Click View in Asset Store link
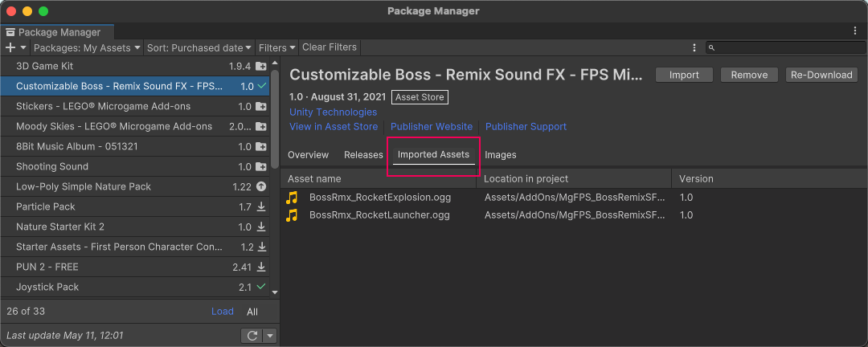 click(334, 127)
